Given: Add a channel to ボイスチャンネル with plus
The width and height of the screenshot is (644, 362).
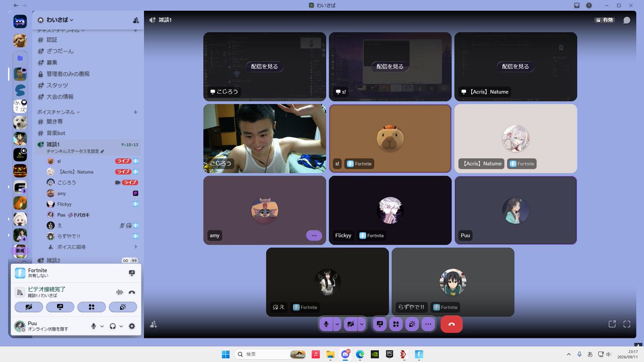Looking at the screenshot, I should pyautogui.click(x=135, y=112).
